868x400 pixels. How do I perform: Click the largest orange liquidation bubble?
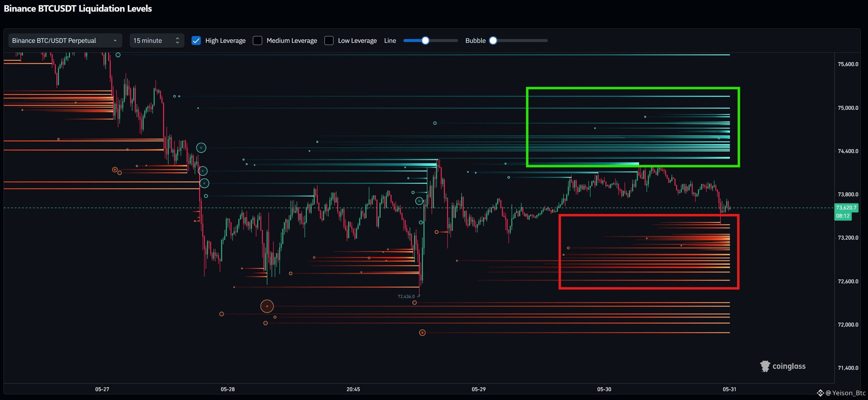(x=267, y=306)
